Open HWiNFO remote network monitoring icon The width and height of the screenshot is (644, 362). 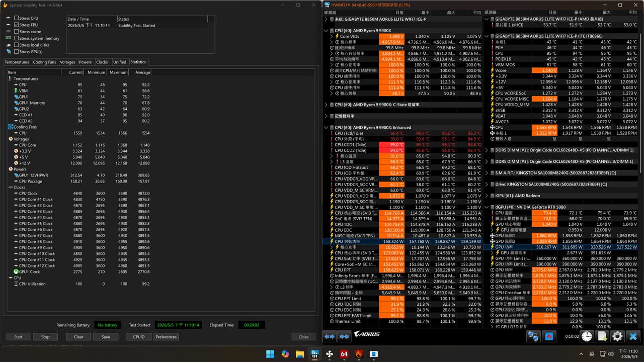coord(534,336)
